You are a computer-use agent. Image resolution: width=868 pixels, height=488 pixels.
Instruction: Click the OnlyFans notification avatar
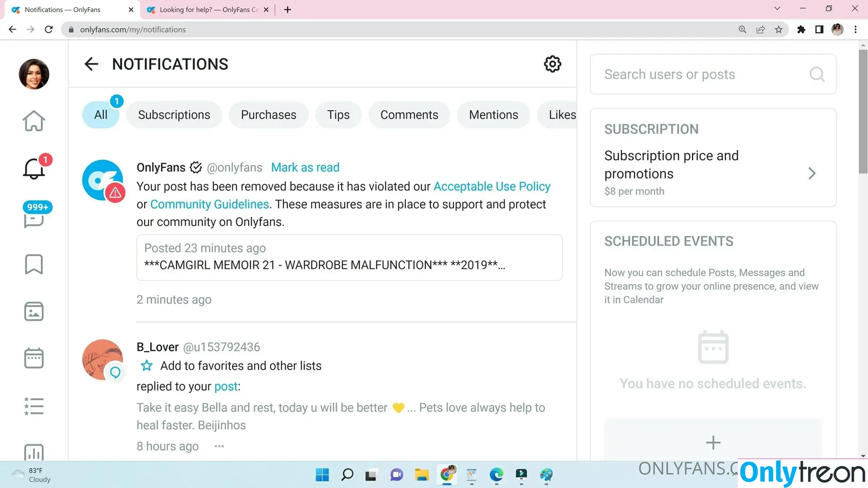(x=103, y=180)
